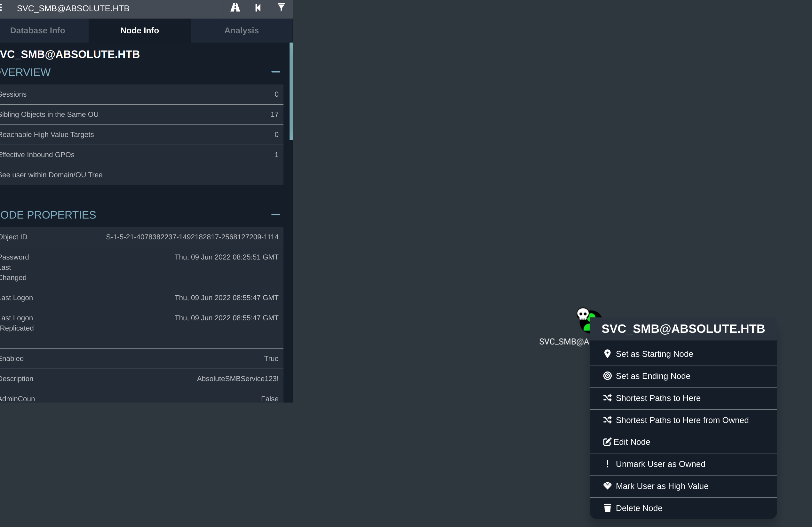Select Shortest Paths to Here from Owned
Image resolution: width=812 pixels, height=527 pixels.
click(x=682, y=420)
